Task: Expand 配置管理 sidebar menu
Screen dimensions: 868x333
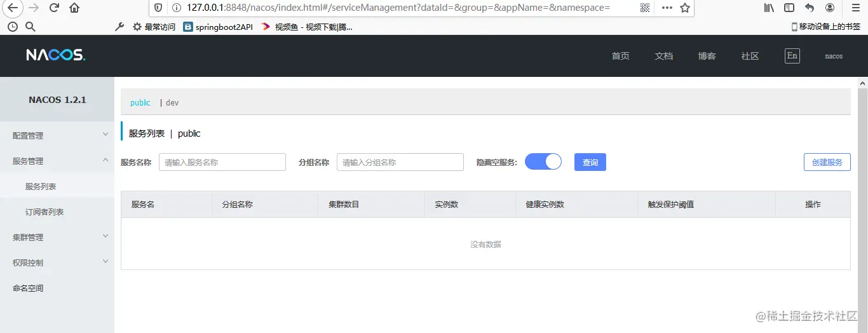Action: click(x=57, y=135)
